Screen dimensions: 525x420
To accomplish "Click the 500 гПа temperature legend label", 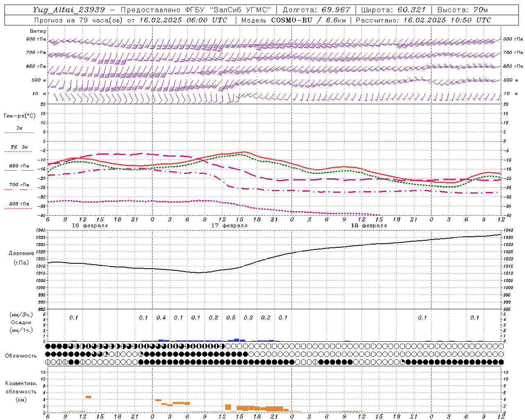I will [19, 204].
